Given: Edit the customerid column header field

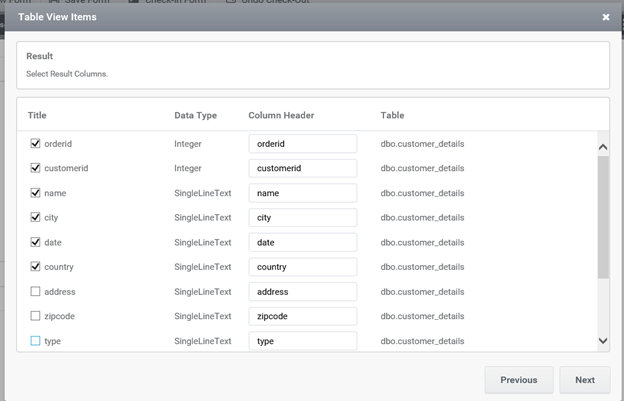Looking at the screenshot, I should 302,169.
